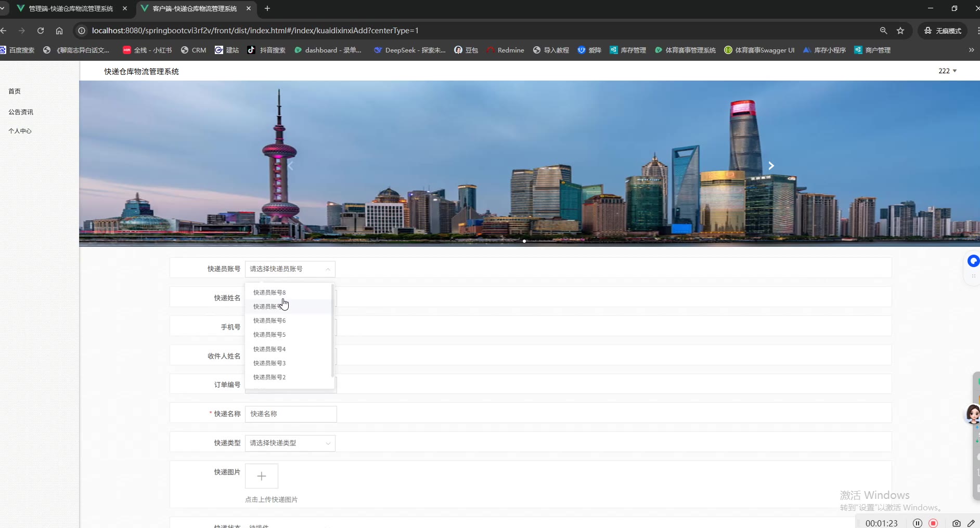This screenshot has height=528, width=980.
Task: Take a screenshot with the camera icon
Action: pos(956,523)
